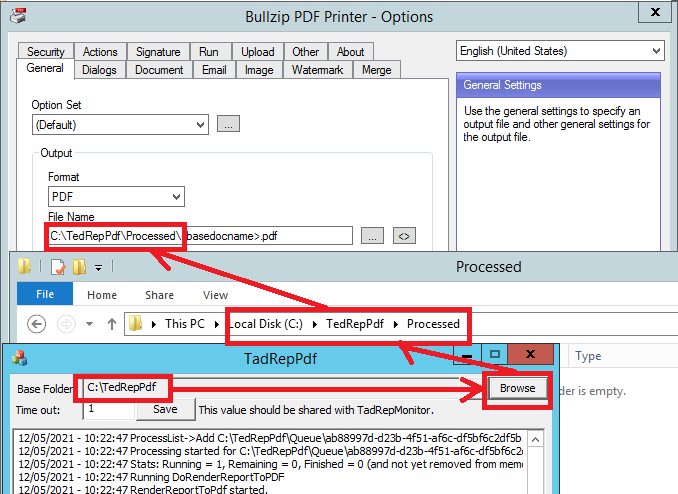
Task: Open the File menu in Explorer ribbon
Action: point(45,294)
